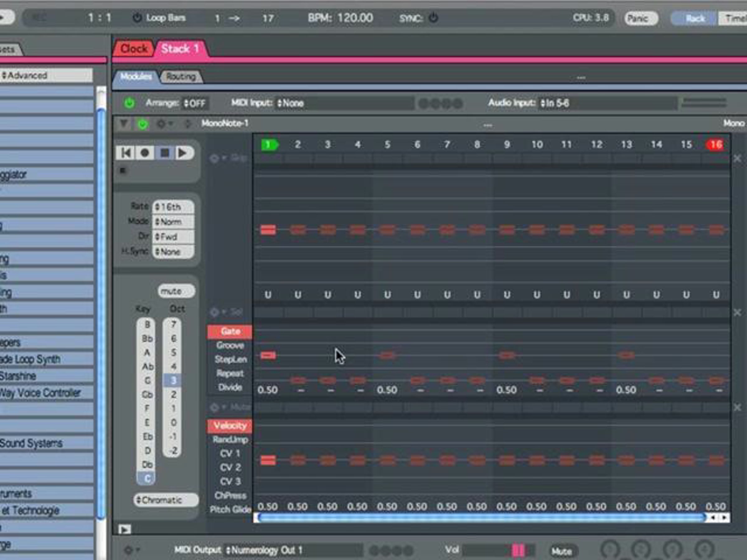Select the Pitch Glide row tab
The height and width of the screenshot is (560, 747).
coord(230,509)
